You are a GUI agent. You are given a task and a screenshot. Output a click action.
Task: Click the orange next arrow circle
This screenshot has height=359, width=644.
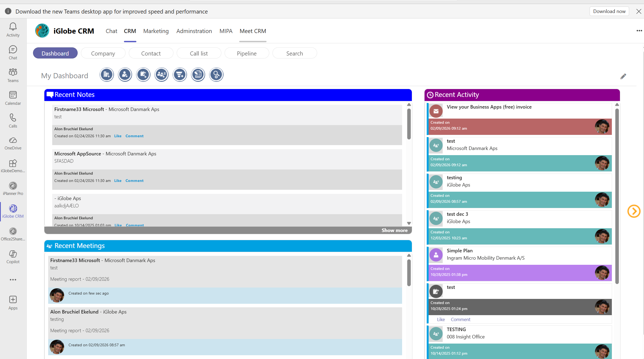tap(634, 211)
